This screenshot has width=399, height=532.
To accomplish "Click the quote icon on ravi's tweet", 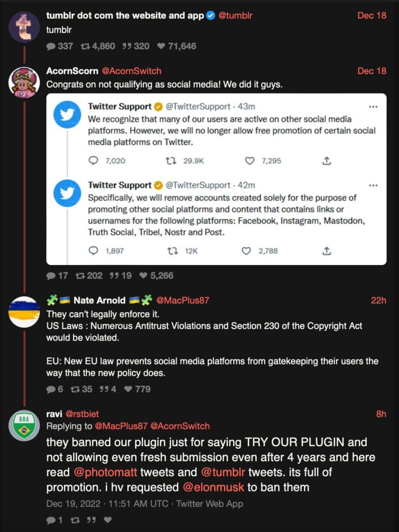I will 91,520.
